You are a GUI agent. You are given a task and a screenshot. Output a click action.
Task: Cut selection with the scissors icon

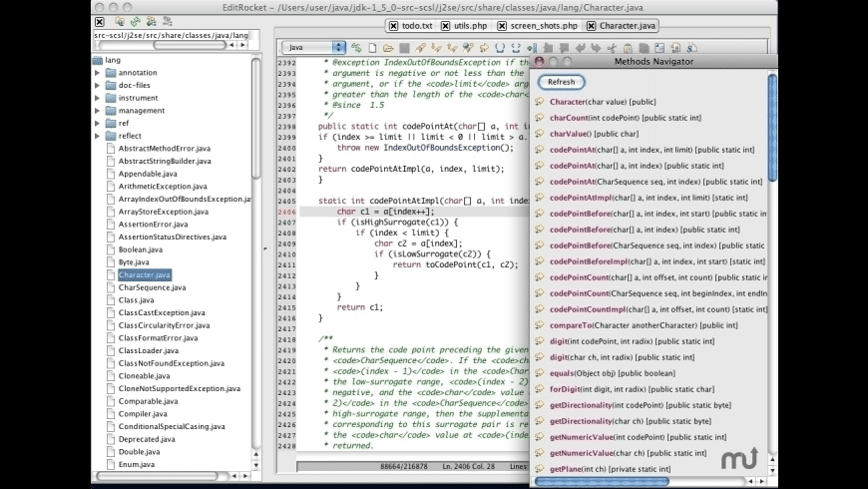pos(612,48)
